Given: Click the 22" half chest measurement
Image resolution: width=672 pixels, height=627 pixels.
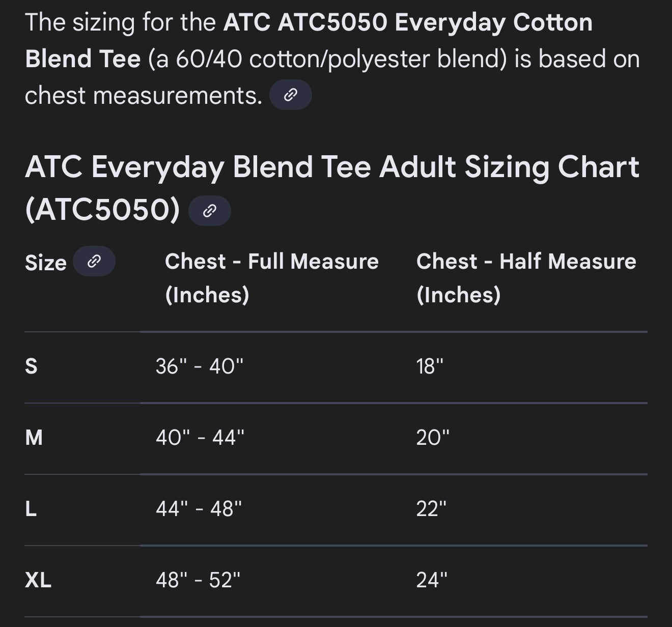Looking at the screenshot, I should 431,508.
